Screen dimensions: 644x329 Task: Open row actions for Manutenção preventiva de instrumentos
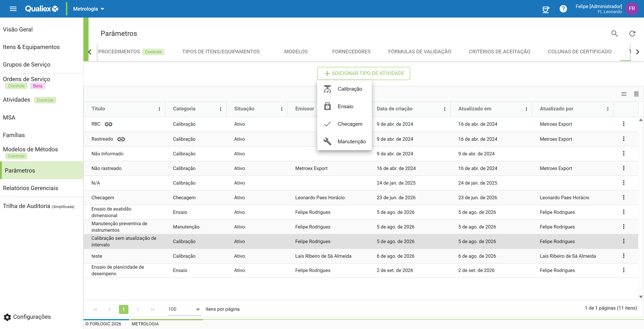624,227
